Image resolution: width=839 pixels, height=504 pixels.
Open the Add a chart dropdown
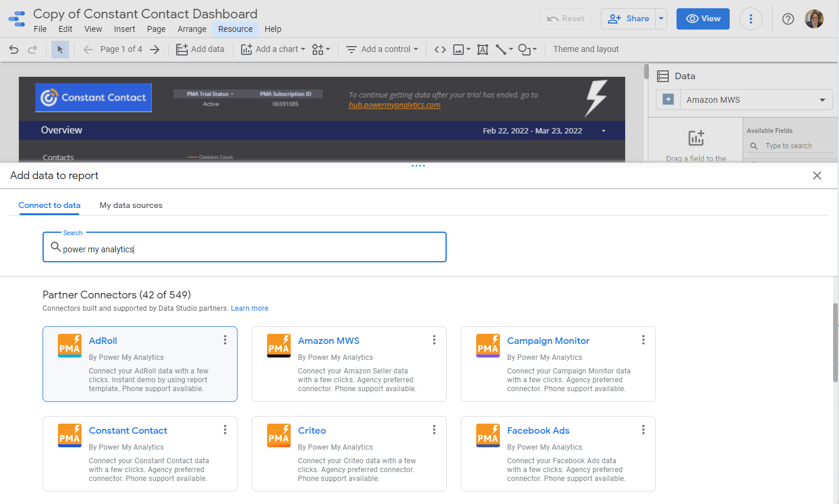point(273,50)
